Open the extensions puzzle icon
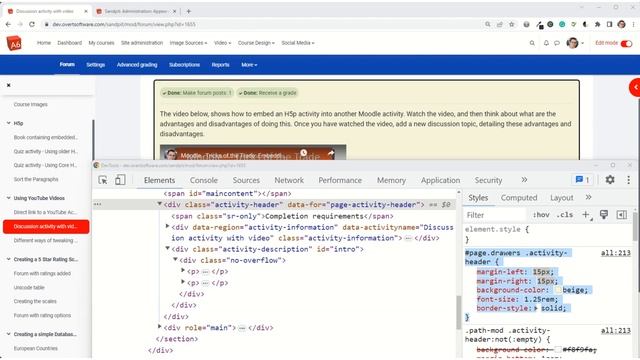The image size is (640, 360). (598, 24)
